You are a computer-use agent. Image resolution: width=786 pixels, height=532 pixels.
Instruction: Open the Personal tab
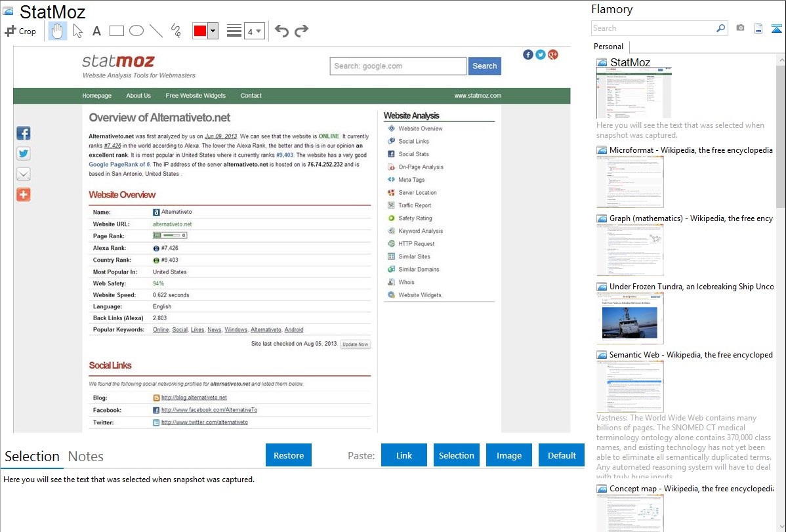point(608,47)
